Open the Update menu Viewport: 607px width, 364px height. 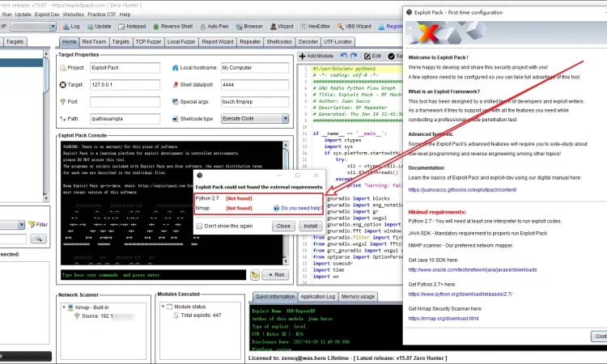[x=23, y=15]
